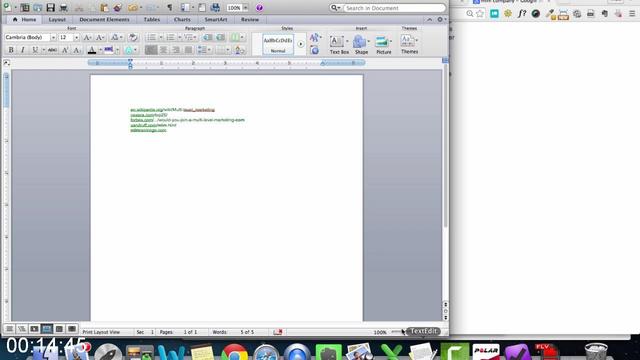Open Tables ribbon tab
Screen dimensions: 640x360
pos(152,20)
